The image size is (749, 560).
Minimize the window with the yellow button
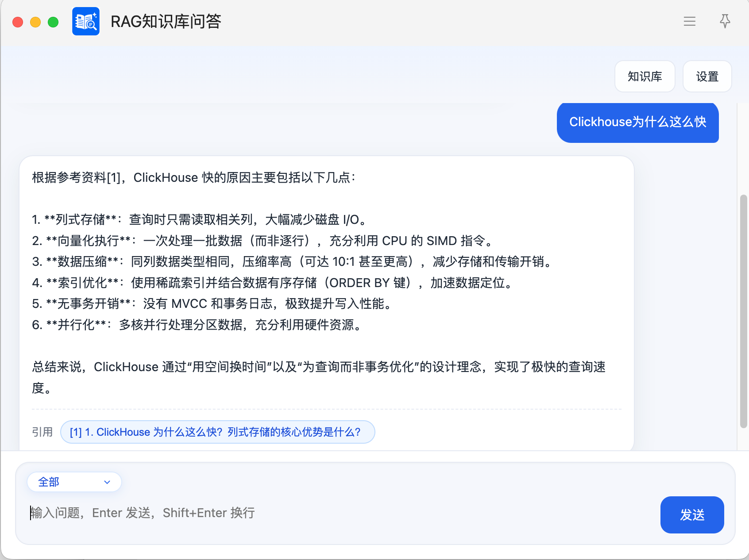[35, 22]
